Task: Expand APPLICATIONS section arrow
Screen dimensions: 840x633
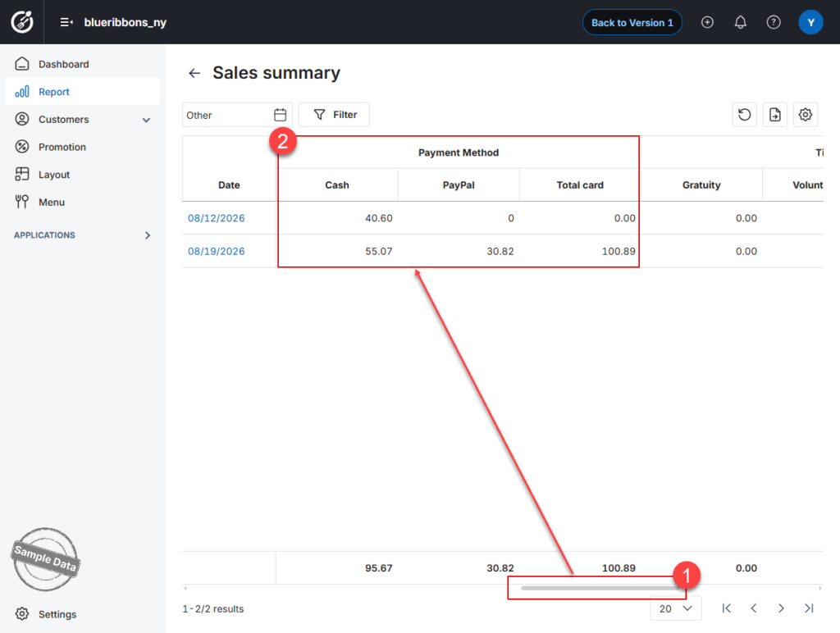Action: coord(148,235)
